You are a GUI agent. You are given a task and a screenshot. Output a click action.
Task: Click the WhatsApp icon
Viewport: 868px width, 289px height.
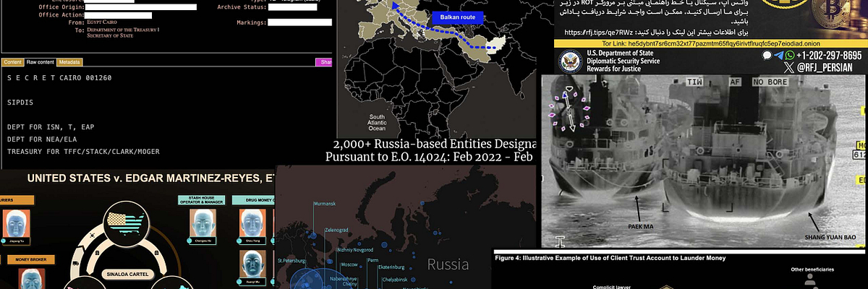pyautogui.click(x=791, y=56)
